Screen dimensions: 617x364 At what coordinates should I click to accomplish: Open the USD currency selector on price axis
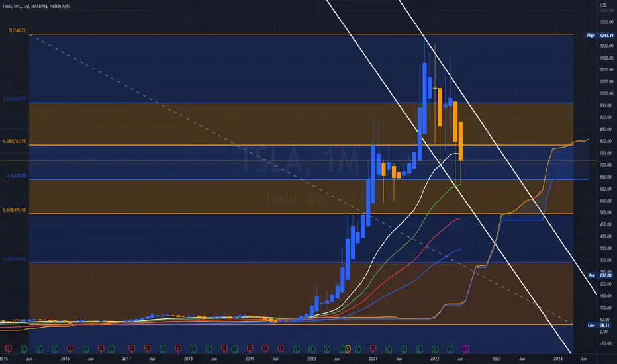(x=603, y=5)
